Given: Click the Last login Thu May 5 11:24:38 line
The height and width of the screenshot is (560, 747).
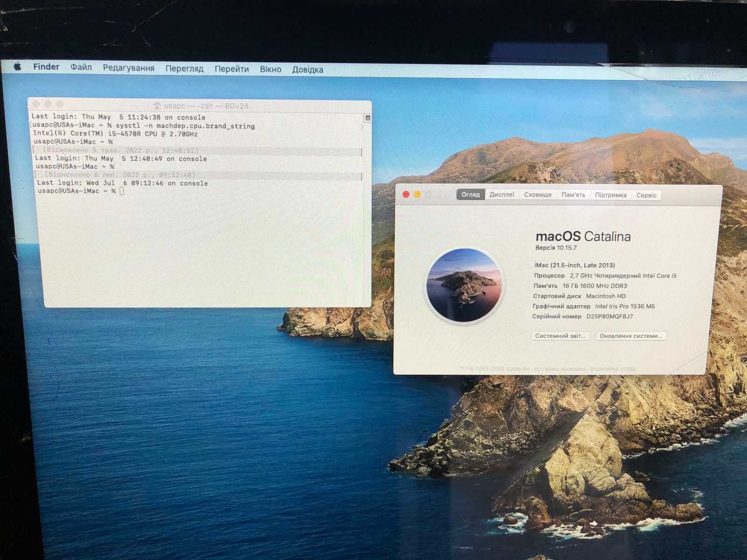Looking at the screenshot, I should 119,117.
